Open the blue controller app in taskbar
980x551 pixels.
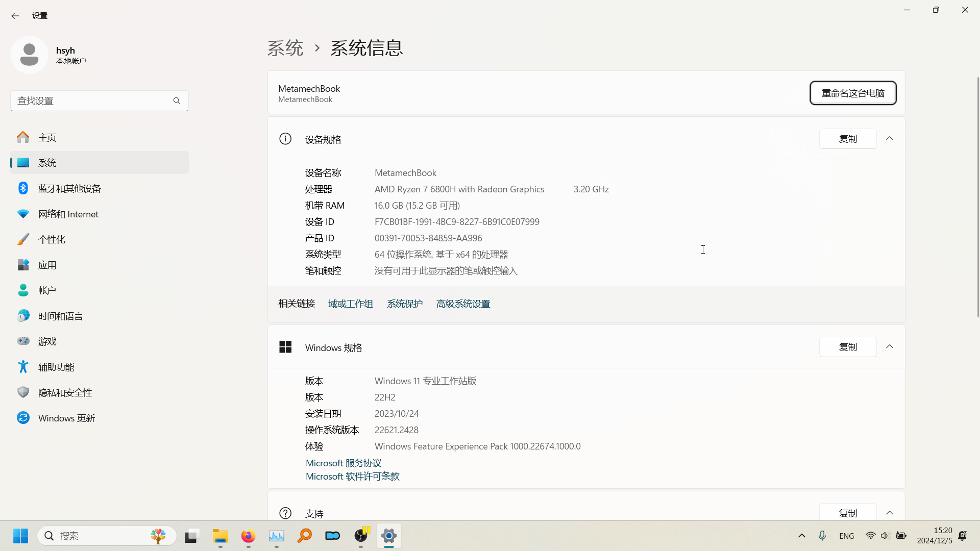(x=333, y=536)
